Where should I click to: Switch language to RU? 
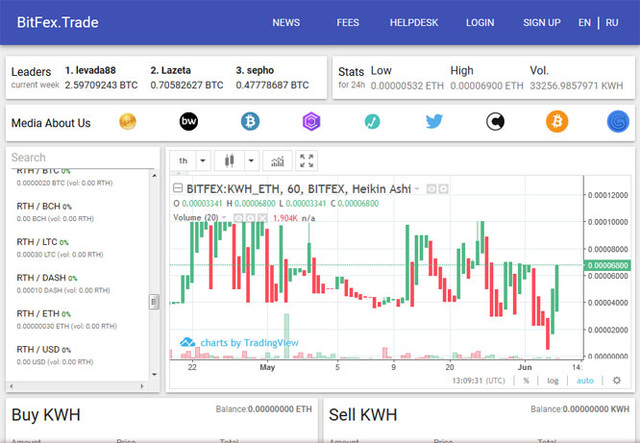[x=612, y=22]
